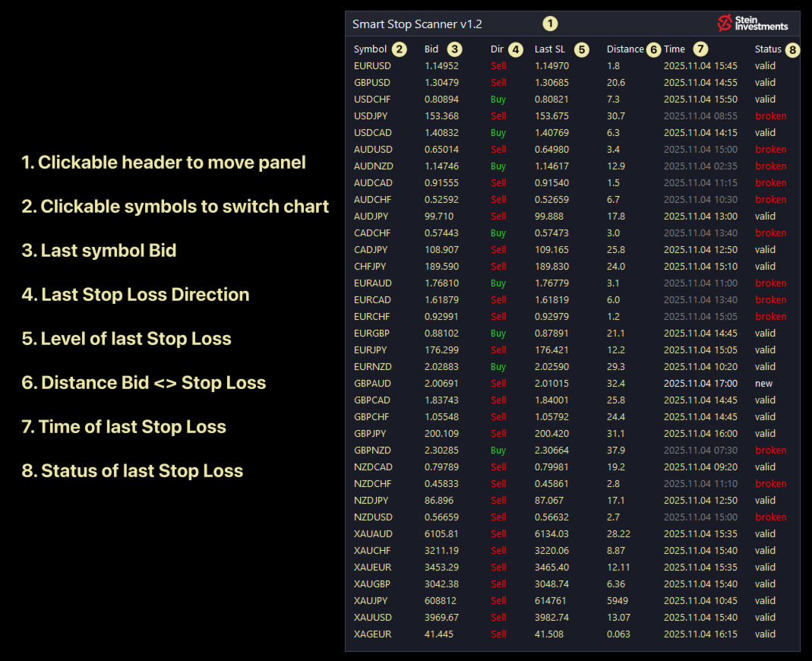The image size is (812, 661).
Task: Click the Stein Investments logo
Action: [x=752, y=24]
